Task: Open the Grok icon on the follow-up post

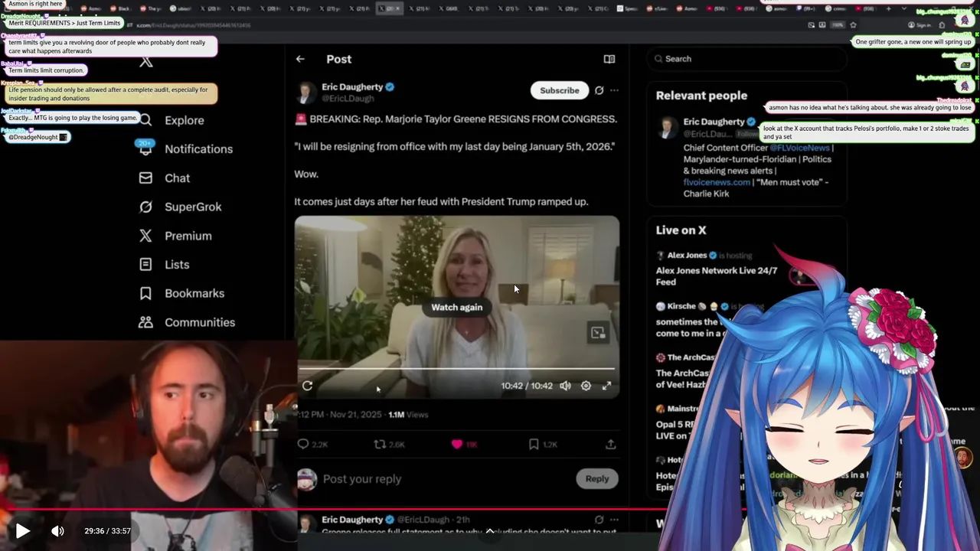Action: (599, 520)
